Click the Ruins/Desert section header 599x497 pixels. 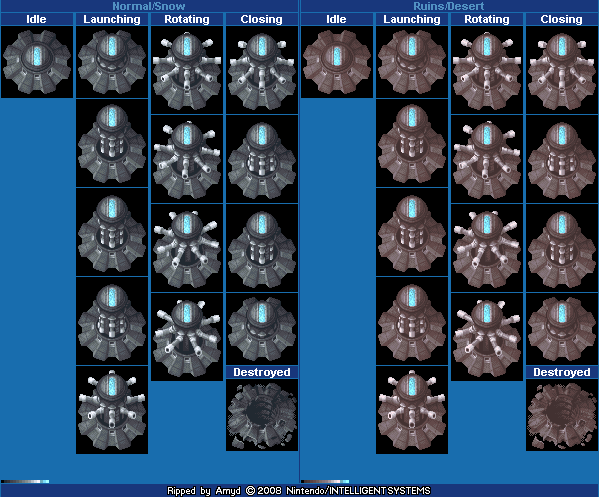448,6
